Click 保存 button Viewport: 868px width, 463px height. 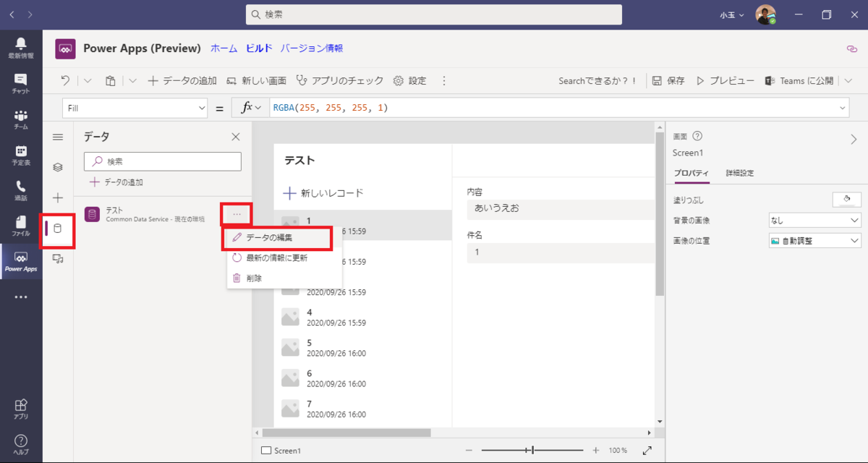click(668, 80)
